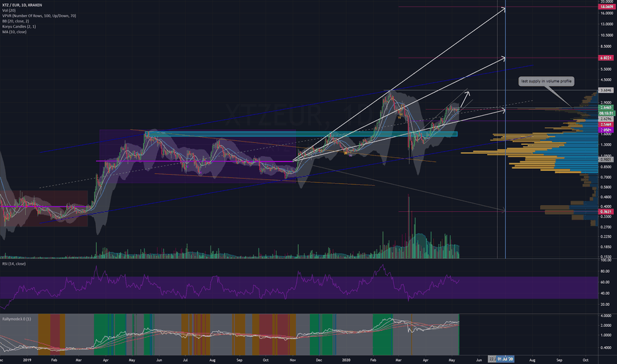Viewport: 617px width, 364px height.
Task: Click the 5.5000 price scale label
Action: [x=606, y=69]
